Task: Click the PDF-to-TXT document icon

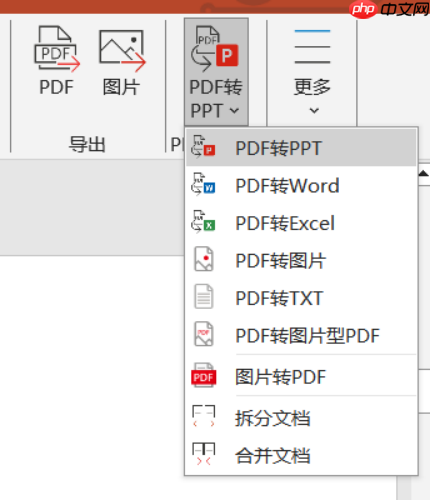Action: [204, 296]
